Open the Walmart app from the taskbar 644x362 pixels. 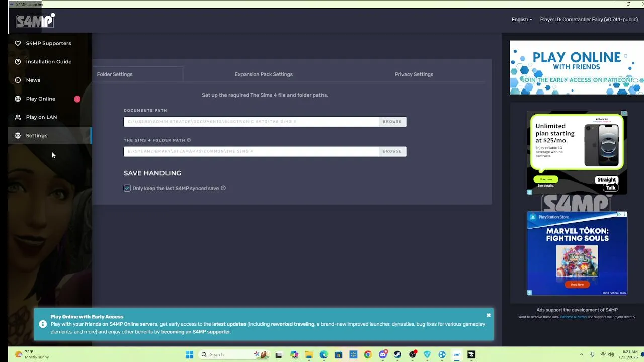[x=353, y=355]
